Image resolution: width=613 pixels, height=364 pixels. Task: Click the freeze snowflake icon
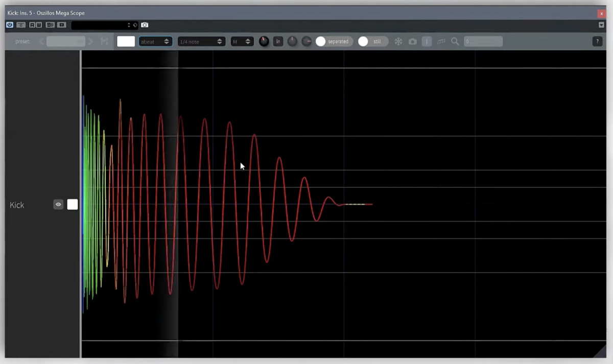coord(398,41)
